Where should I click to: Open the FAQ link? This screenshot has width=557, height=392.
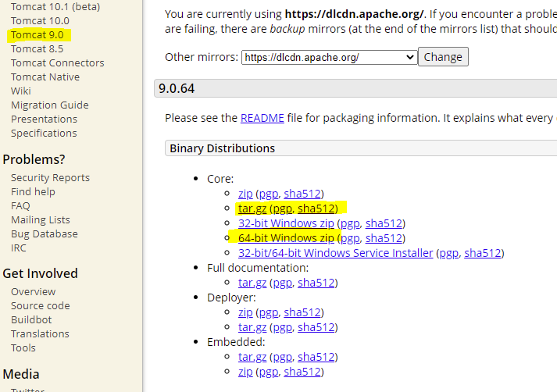click(20, 205)
